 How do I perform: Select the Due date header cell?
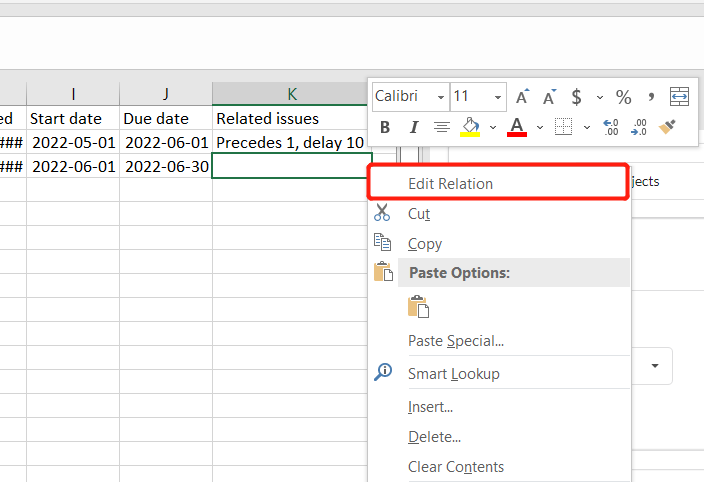pos(166,118)
